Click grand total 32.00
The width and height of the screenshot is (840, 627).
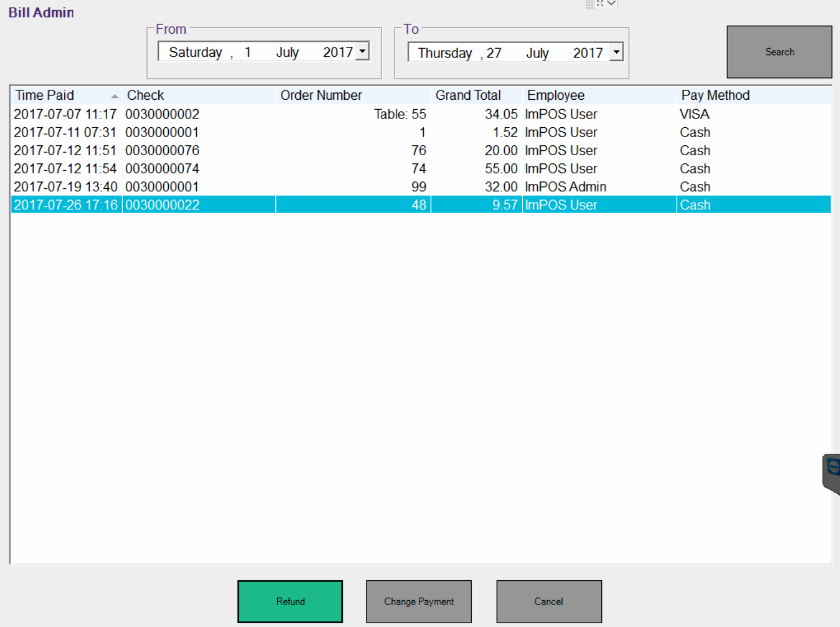click(x=501, y=186)
